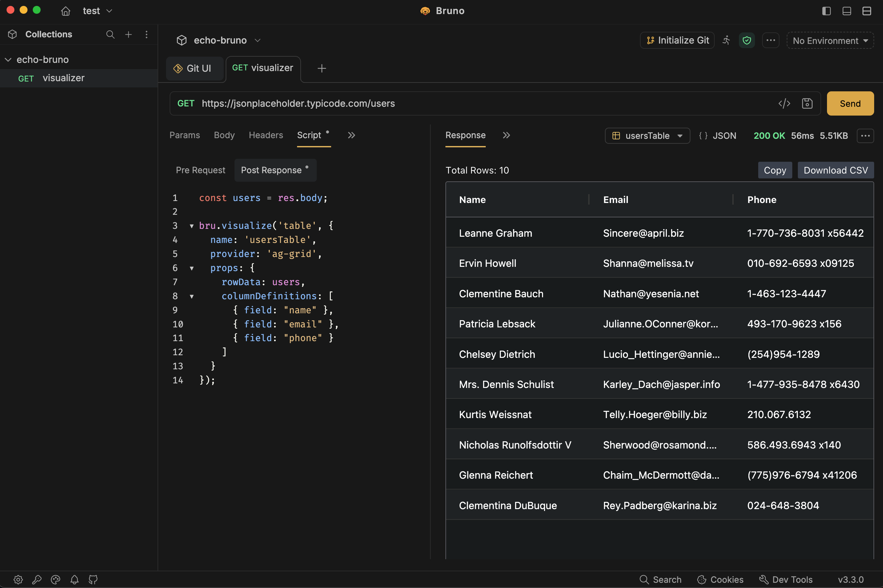Go to the home screen icon
The height and width of the screenshot is (588, 883).
coord(66,11)
